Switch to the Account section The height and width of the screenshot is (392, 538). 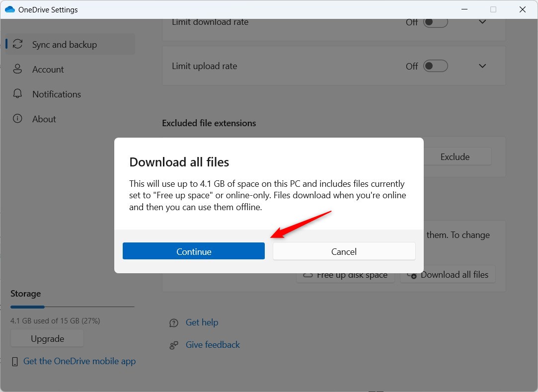48,69
